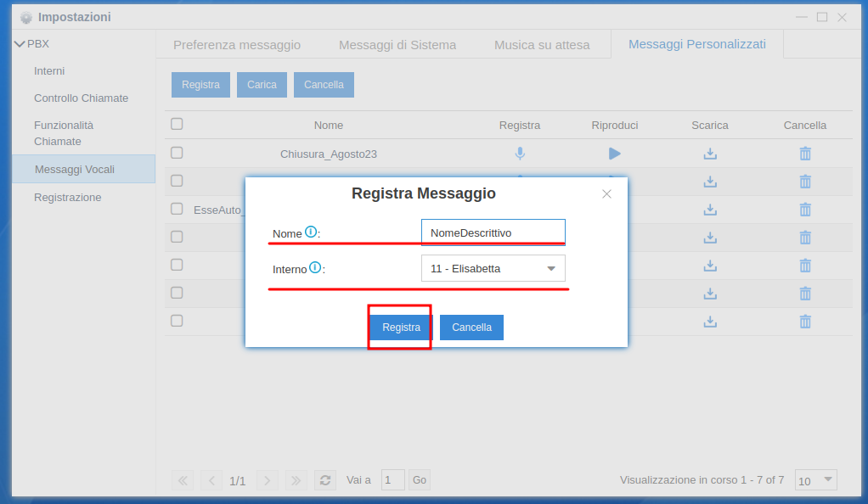Select Messaggi Vocali in the sidebar

point(83,169)
